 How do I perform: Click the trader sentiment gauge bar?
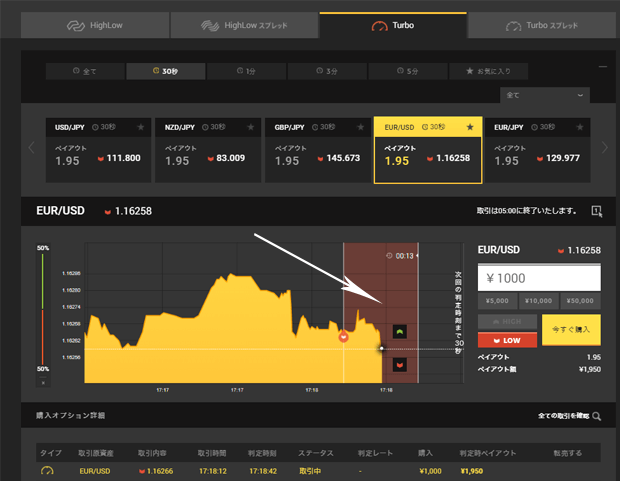click(43, 309)
